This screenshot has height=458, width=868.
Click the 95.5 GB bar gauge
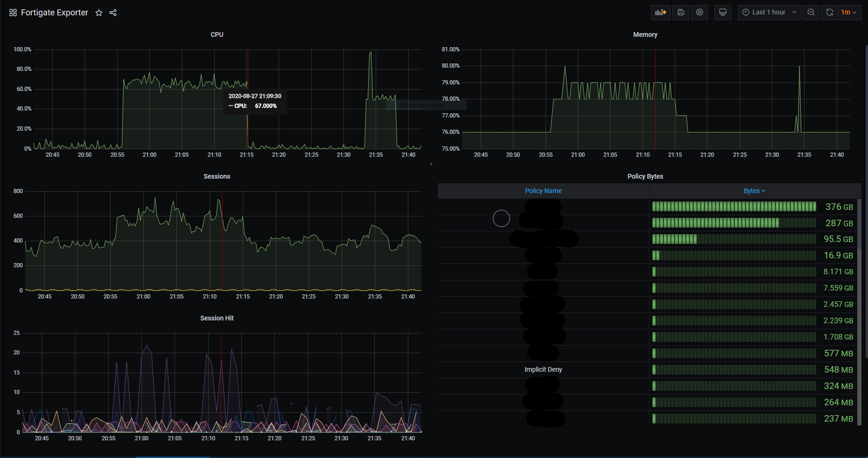point(734,239)
